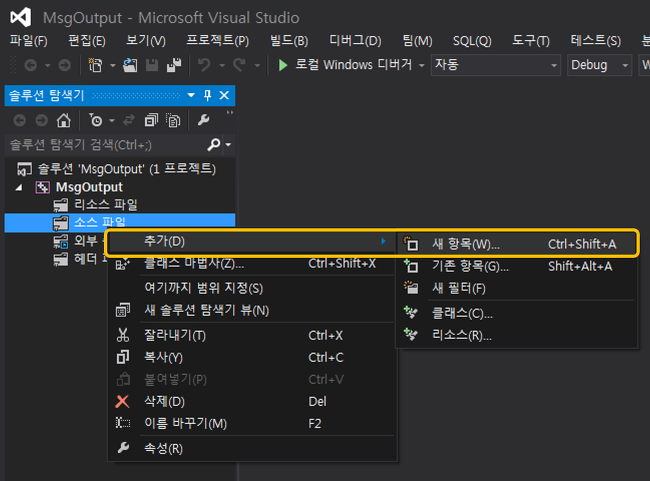Click the Solution Explorer back icon
This screenshot has height=481, width=650.
tap(19, 120)
